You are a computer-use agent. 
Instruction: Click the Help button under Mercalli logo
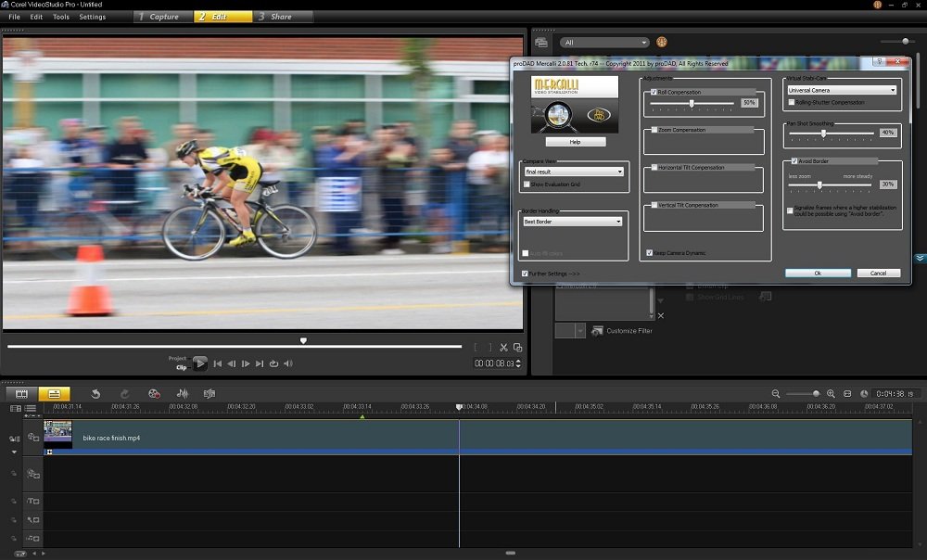tap(575, 142)
